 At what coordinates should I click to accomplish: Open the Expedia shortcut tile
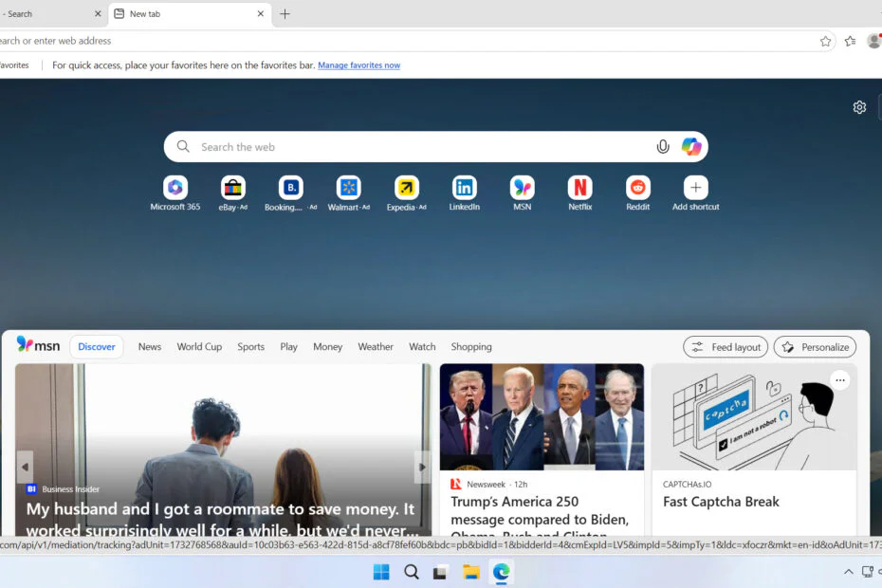[x=407, y=188]
